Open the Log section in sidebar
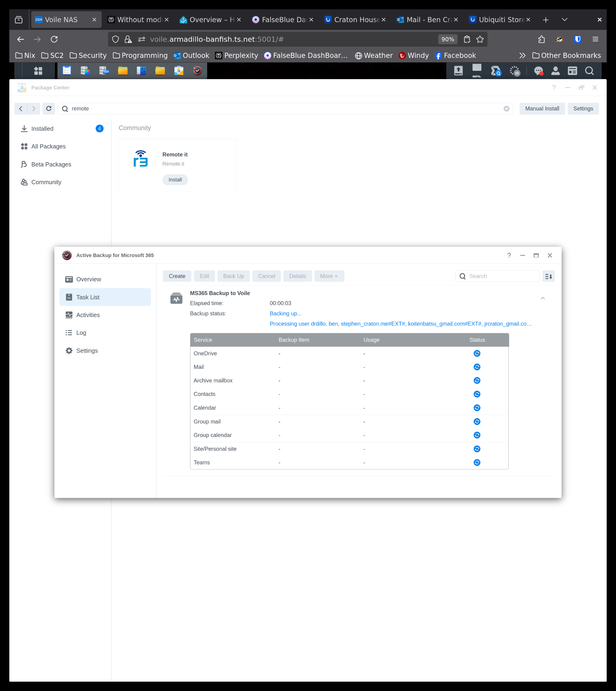This screenshot has width=616, height=691. 81,333
